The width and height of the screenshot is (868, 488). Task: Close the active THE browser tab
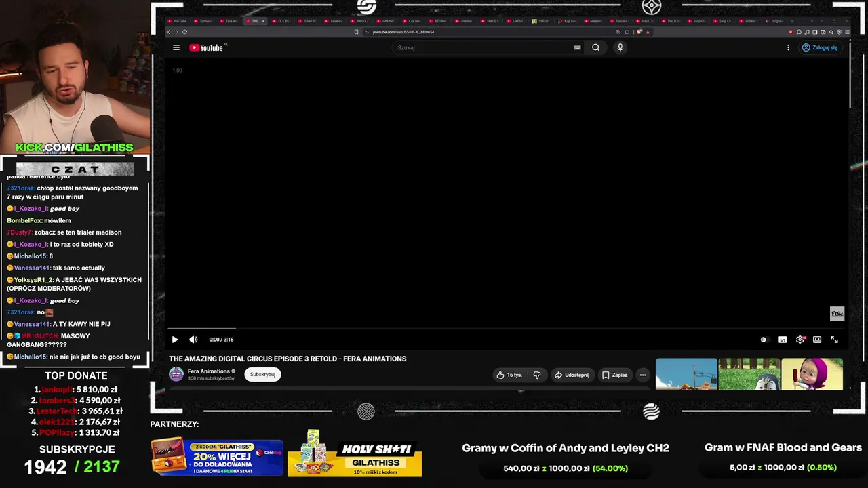pyautogui.click(x=263, y=21)
